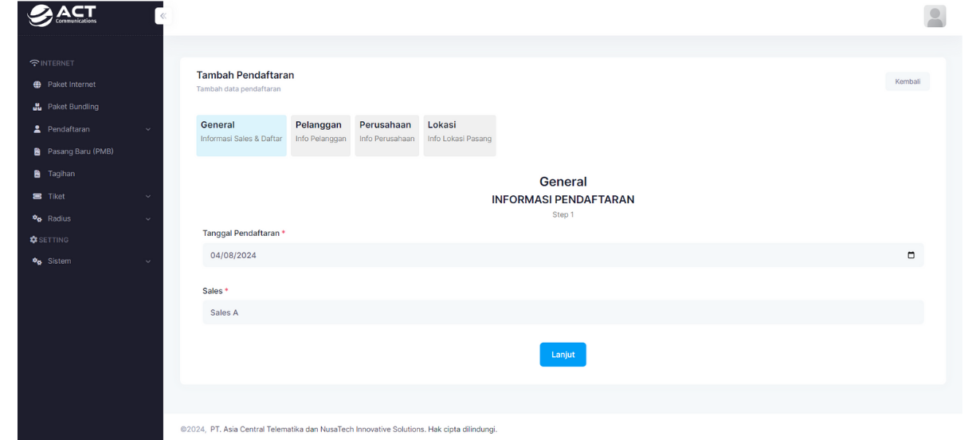Click the Sistem gears icon
Viewport: 980px width, 440px height.
(x=37, y=261)
